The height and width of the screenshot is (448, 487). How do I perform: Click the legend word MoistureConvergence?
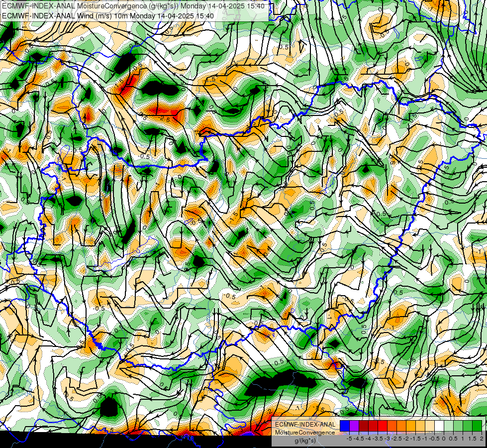pos(305,433)
